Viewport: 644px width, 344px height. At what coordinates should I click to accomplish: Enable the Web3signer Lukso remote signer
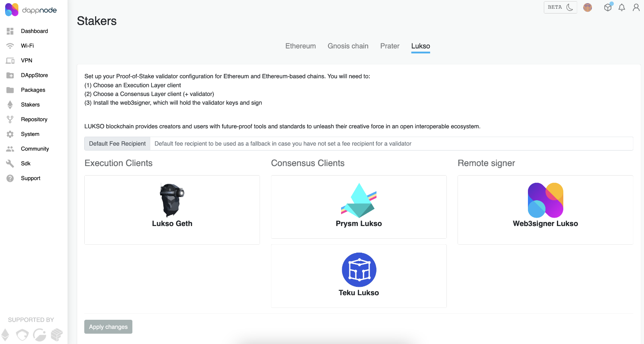click(x=545, y=210)
